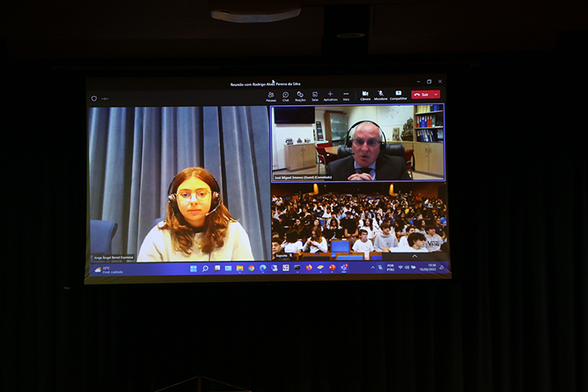Open the weather widget on the taskbar
The height and width of the screenshot is (392, 588).
[x=109, y=270]
